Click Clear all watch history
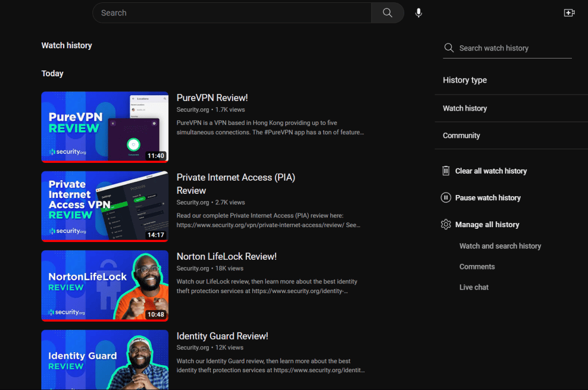The width and height of the screenshot is (588, 390). point(492,170)
